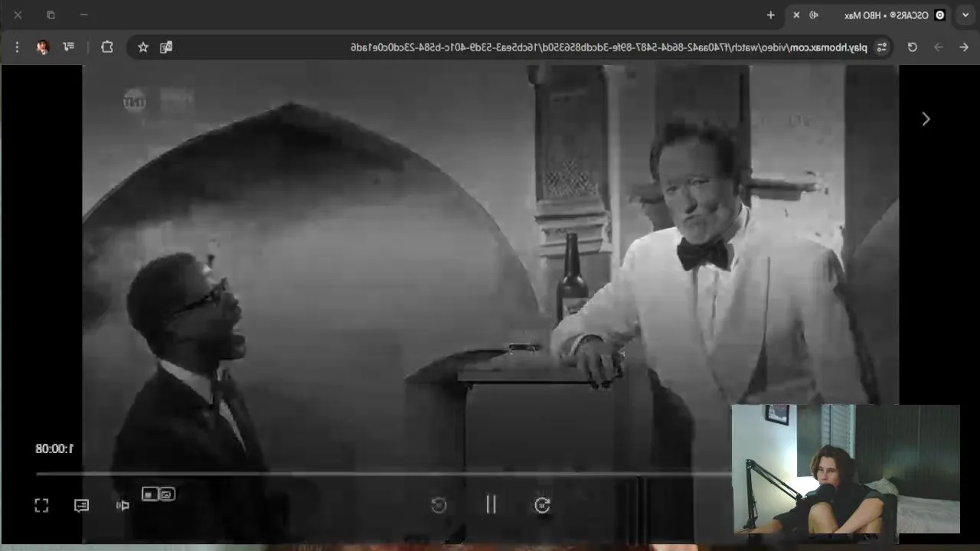Mute tab via the audio speaker indicator
This screenshot has width=980, height=551.
[814, 15]
